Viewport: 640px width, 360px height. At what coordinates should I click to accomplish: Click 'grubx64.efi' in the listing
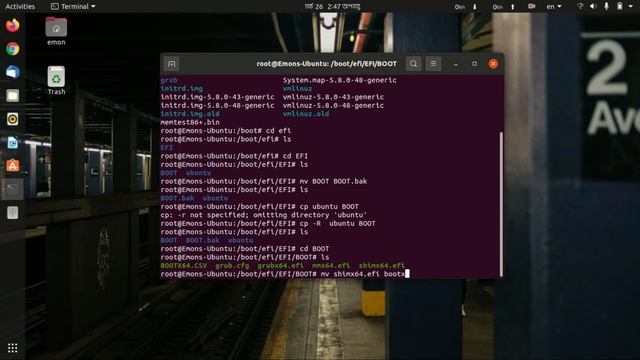tap(280, 266)
